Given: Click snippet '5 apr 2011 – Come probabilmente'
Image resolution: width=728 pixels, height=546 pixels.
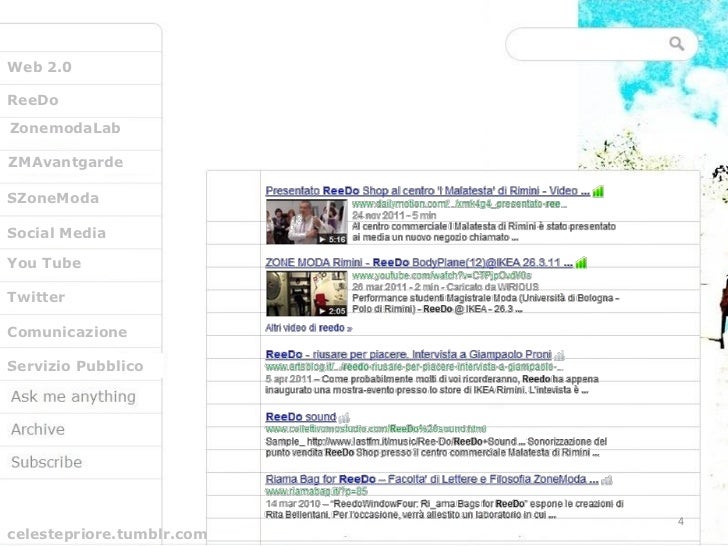Looking at the screenshot, I should point(432,384).
